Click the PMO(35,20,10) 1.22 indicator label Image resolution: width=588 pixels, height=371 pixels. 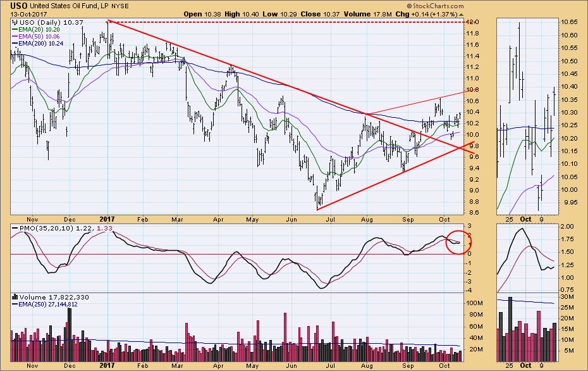53,229
